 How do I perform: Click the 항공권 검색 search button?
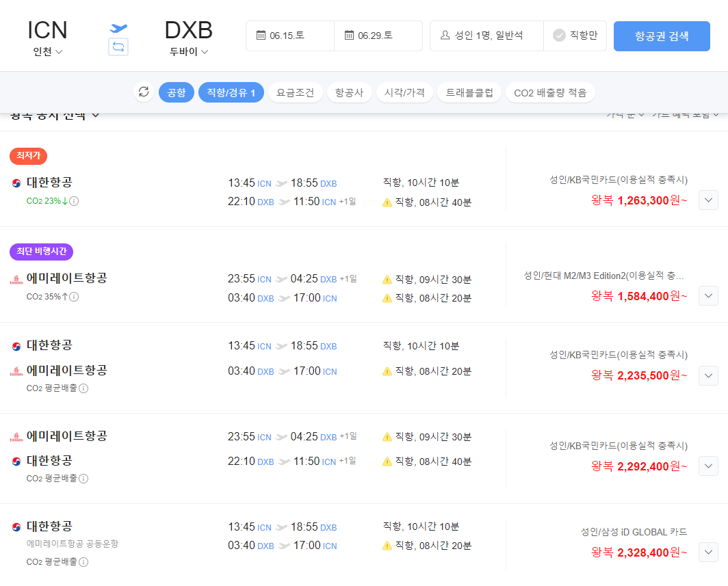662,36
